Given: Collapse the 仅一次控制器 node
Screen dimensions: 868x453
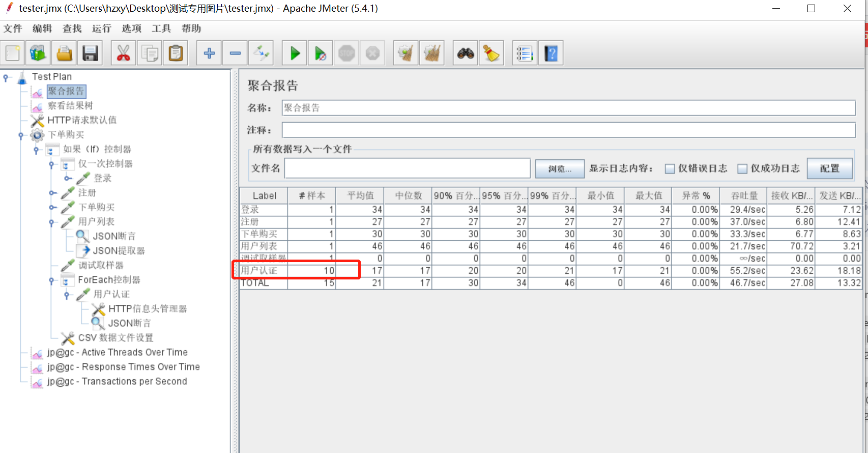Looking at the screenshot, I should (51, 164).
